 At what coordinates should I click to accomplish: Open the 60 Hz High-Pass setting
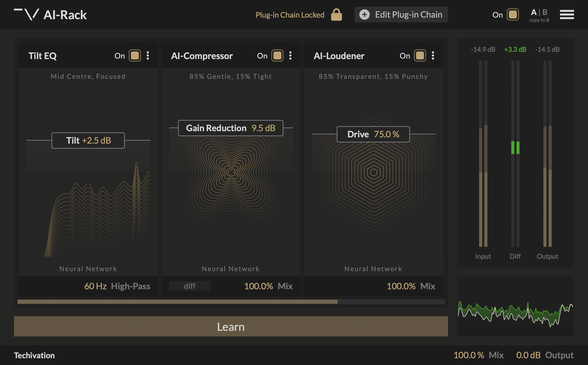tap(117, 286)
